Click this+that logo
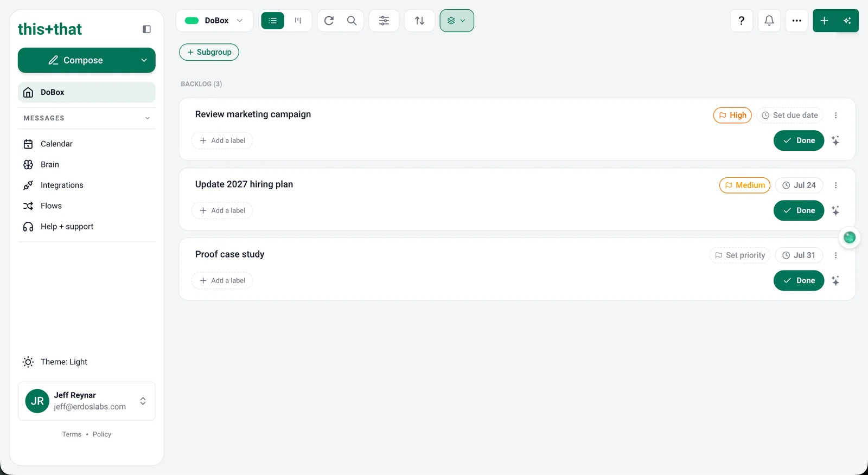The image size is (868, 475). [x=50, y=29]
